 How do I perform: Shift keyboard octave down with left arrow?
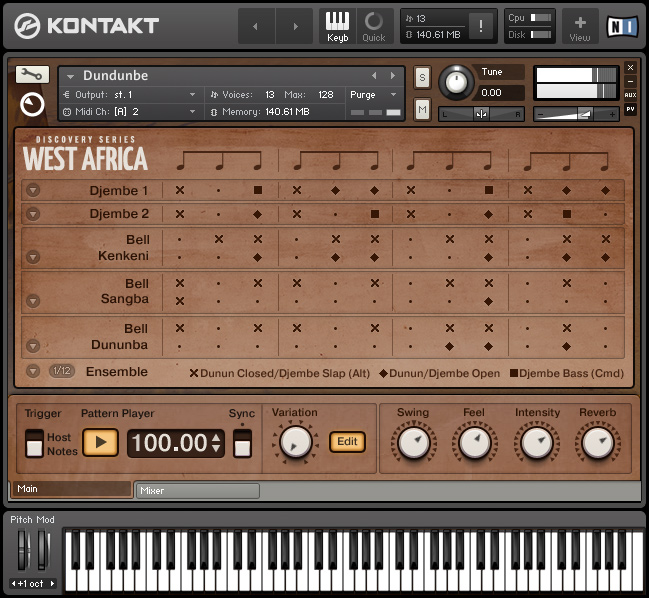click(14, 584)
